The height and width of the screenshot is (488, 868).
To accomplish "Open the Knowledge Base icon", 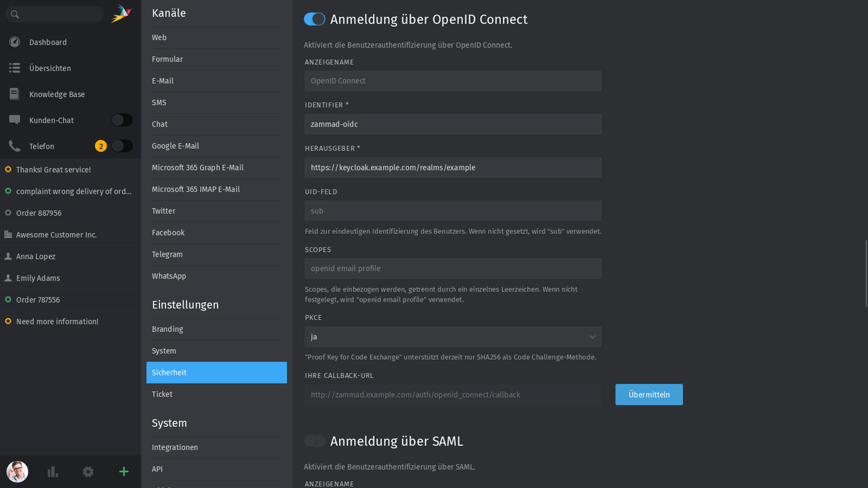I will pyautogui.click(x=14, y=94).
